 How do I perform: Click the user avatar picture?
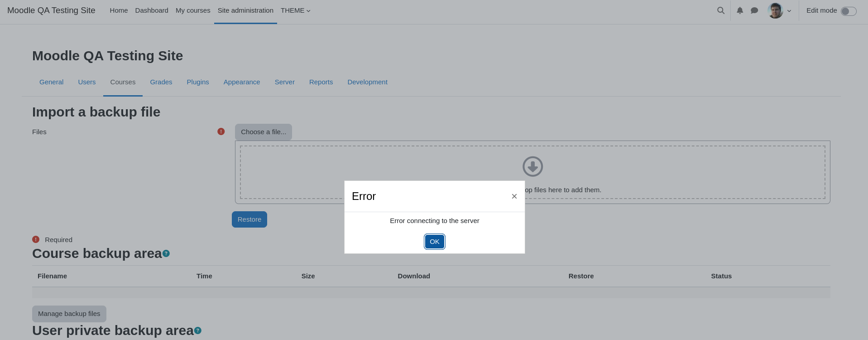click(x=776, y=10)
